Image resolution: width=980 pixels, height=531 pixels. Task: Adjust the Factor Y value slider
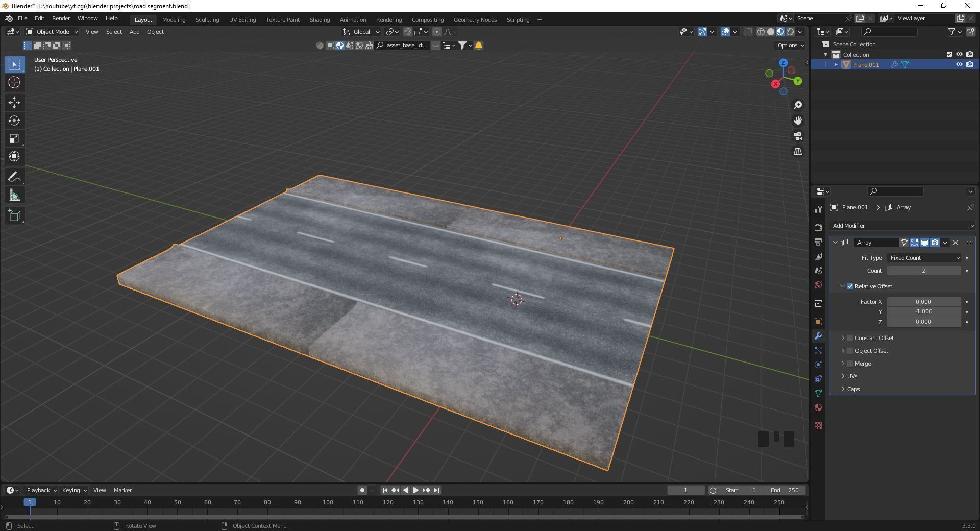pos(923,311)
